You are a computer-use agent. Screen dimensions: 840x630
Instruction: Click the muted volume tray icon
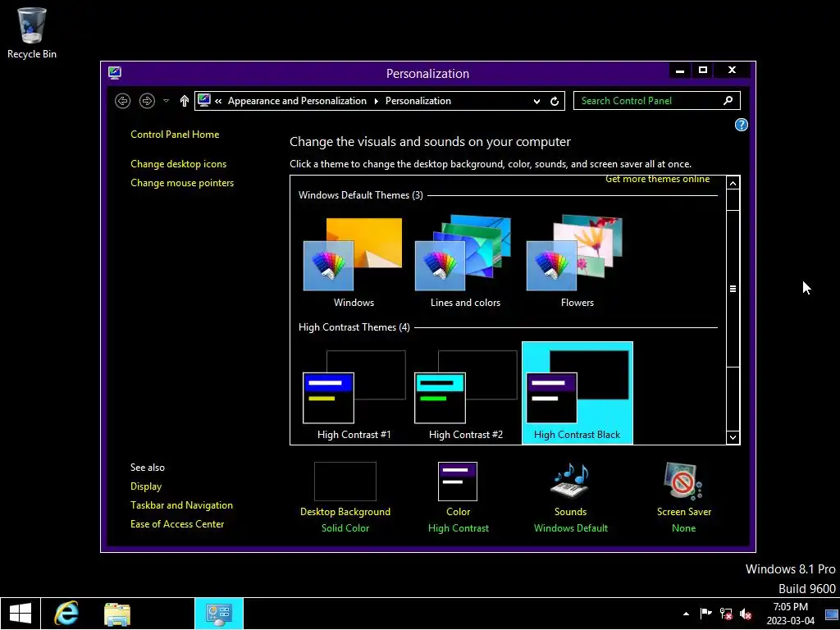745,614
